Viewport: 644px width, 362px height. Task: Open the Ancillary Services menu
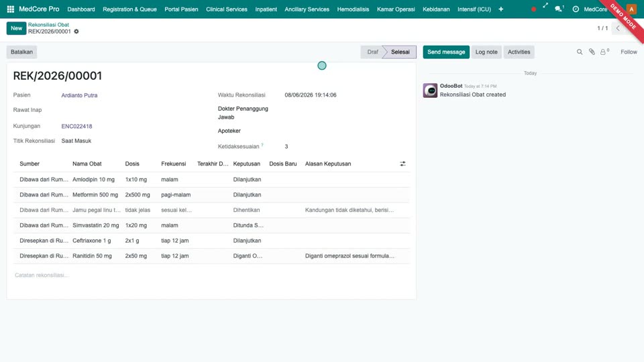(x=307, y=9)
